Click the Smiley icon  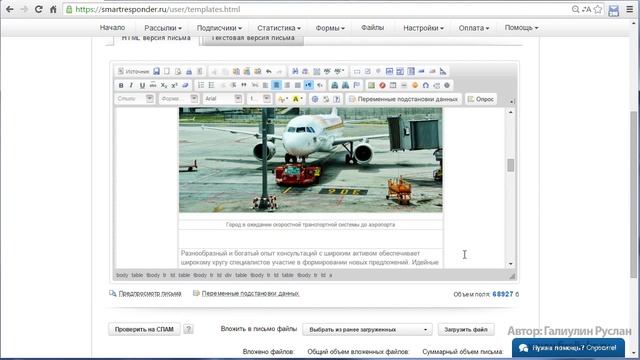(x=415, y=85)
